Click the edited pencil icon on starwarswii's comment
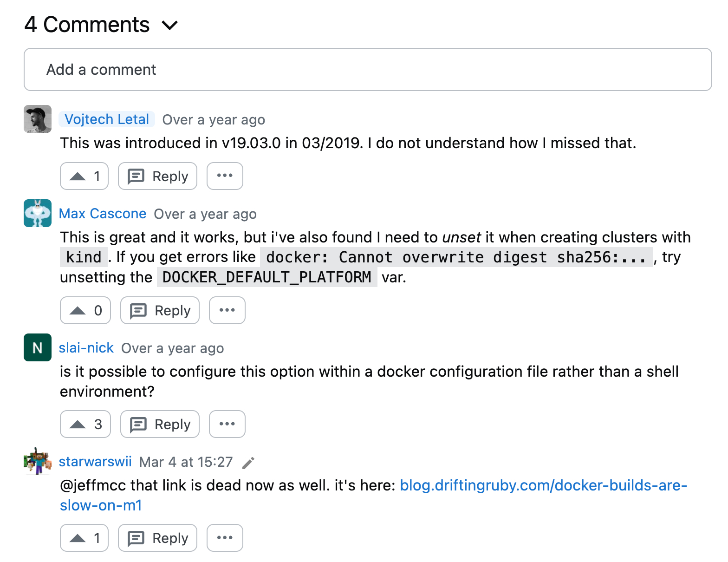 pos(248,463)
